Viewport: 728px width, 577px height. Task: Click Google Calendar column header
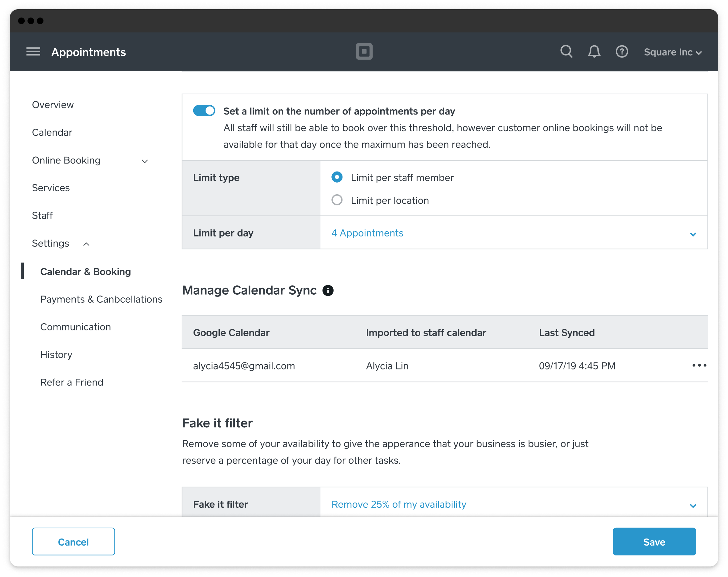[231, 333]
